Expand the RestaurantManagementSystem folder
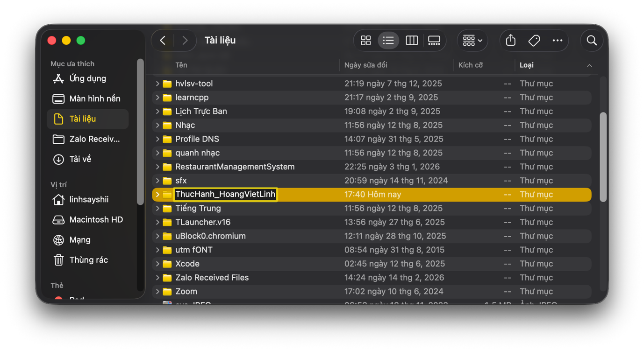644x351 pixels. tap(157, 167)
